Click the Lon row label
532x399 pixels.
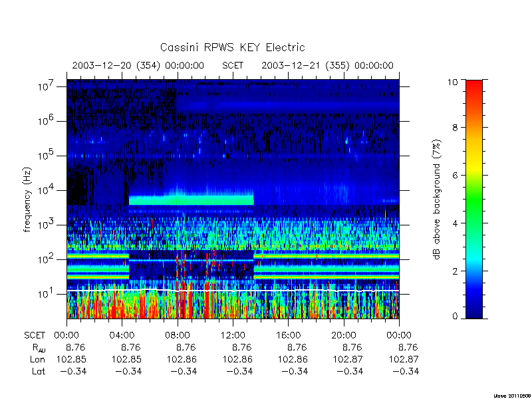(x=37, y=359)
